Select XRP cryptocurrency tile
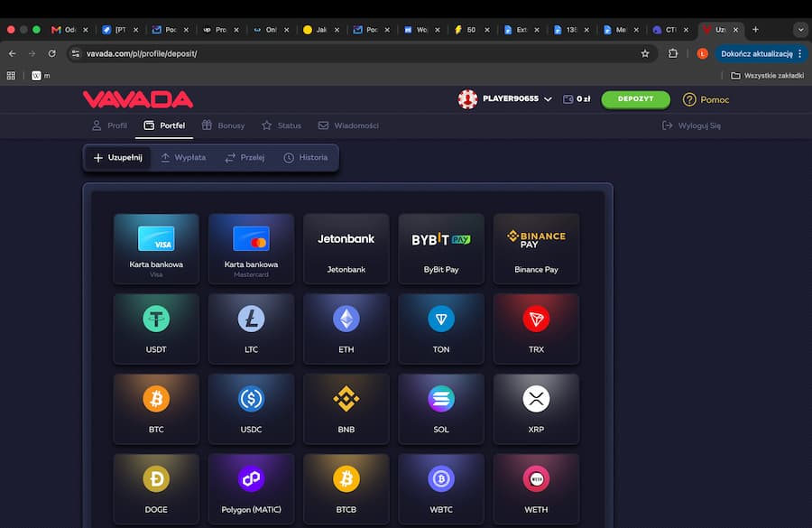 coord(536,409)
